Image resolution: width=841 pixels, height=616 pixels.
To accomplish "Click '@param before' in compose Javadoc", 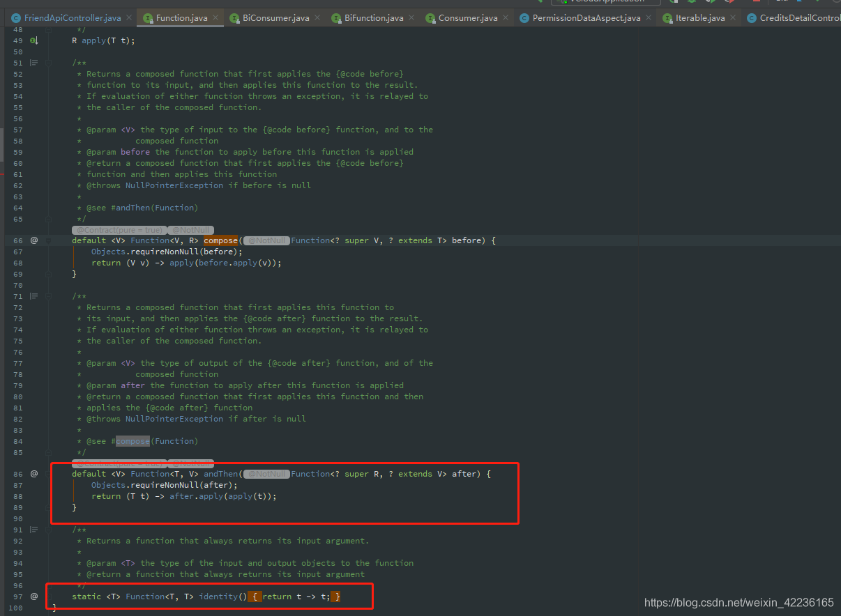I will [118, 152].
